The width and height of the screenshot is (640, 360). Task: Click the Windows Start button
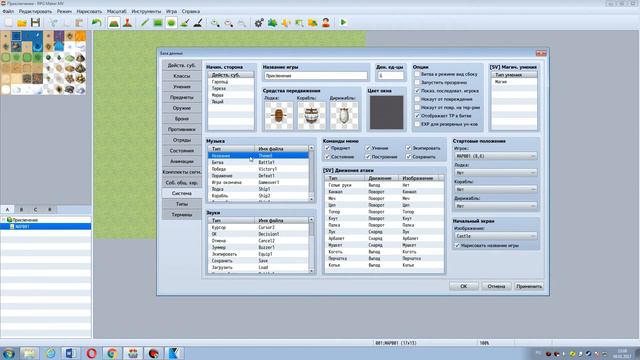click(9, 353)
